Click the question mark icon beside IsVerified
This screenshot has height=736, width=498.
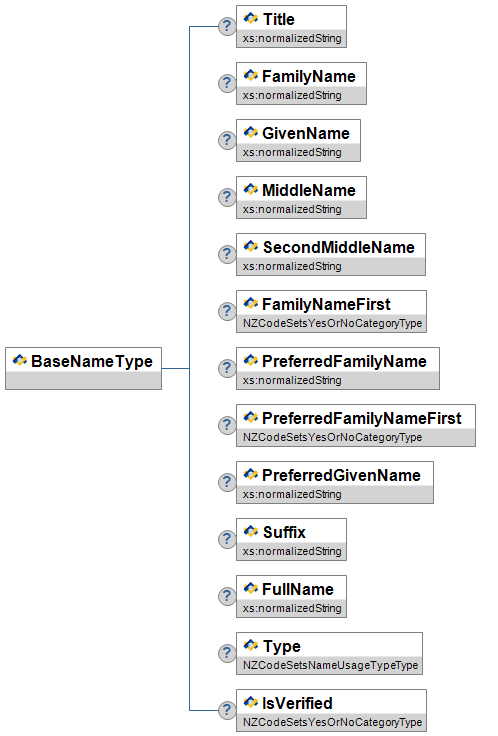pos(227,710)
